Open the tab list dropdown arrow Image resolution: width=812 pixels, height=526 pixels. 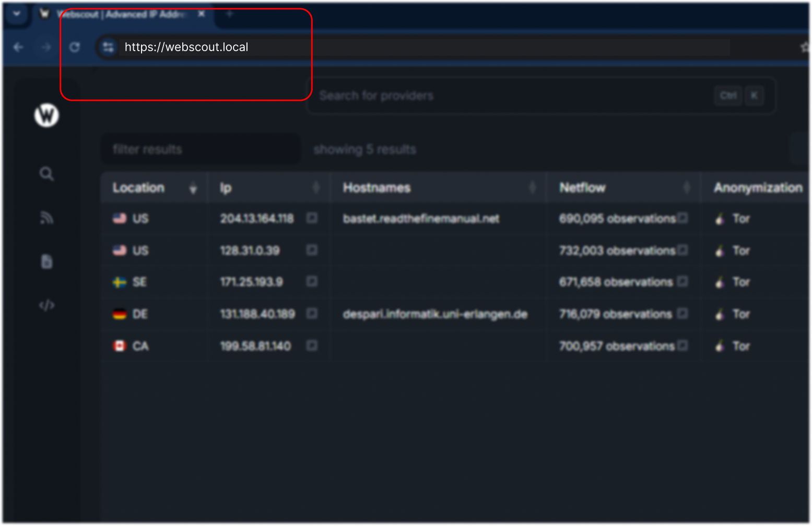coord(16,14)
